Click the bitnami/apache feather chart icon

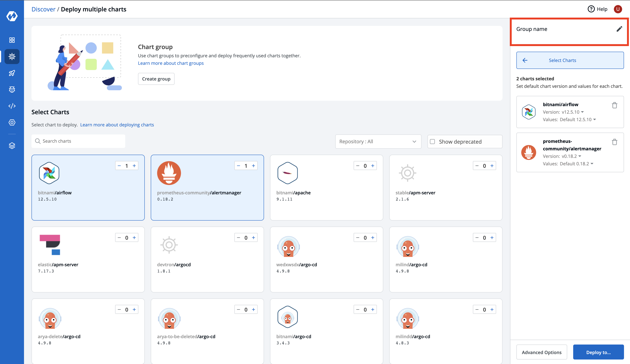(287, 173)
